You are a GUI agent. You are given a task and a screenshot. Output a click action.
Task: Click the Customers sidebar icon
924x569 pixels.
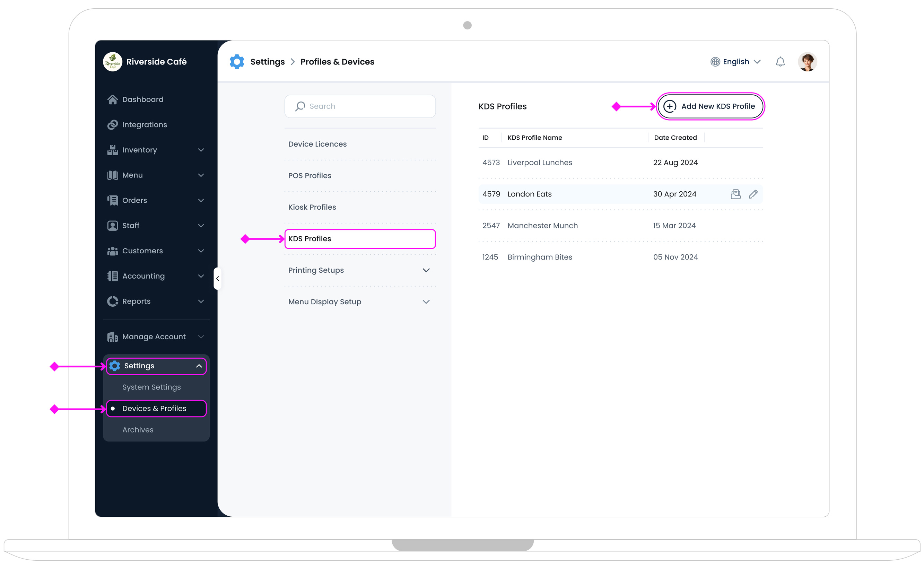click(x=112, y=251)
